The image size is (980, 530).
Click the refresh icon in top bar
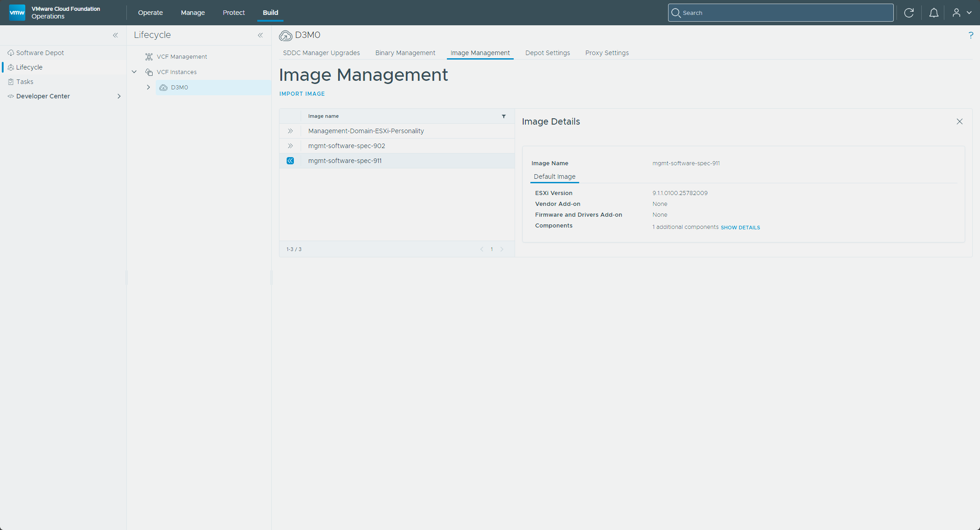click(909, 13)
